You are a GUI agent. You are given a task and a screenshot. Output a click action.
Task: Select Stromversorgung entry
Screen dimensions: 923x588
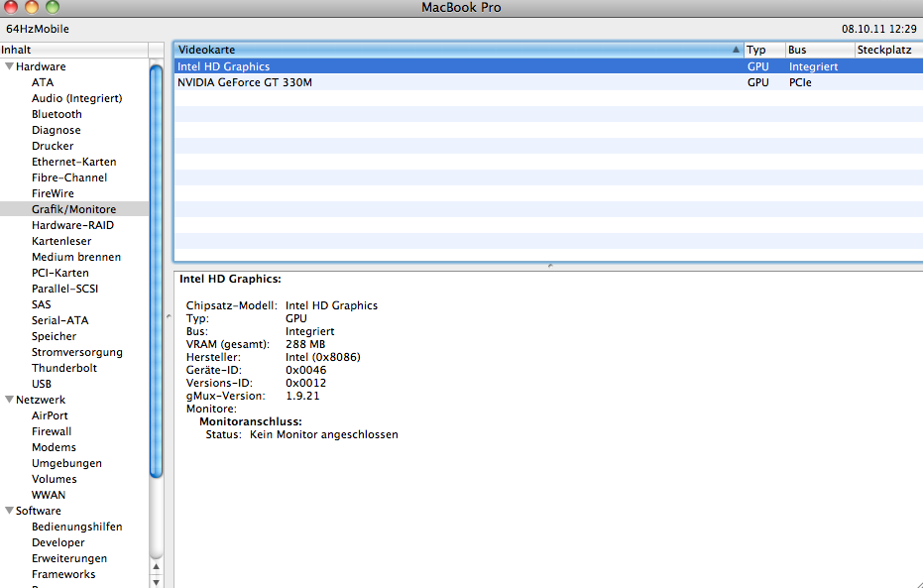pyautogui.click(x=77, y=353)
